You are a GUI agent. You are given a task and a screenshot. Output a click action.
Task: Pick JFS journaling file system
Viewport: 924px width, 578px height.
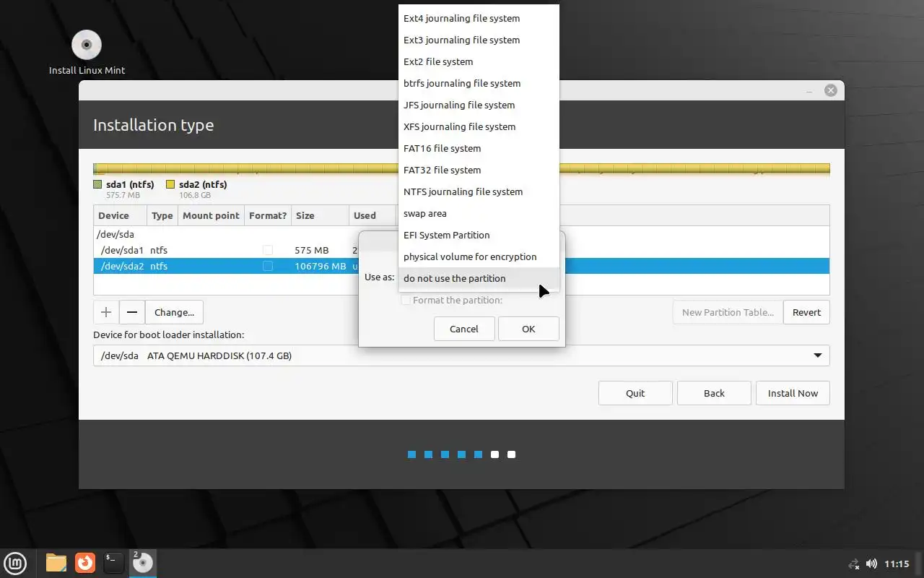pos(479,105)
